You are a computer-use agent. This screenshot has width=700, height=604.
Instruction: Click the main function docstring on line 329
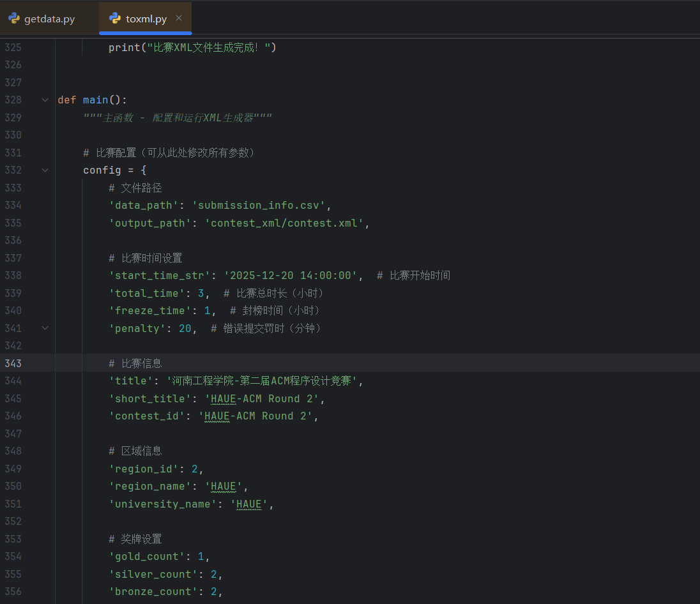tap(178, 118)
